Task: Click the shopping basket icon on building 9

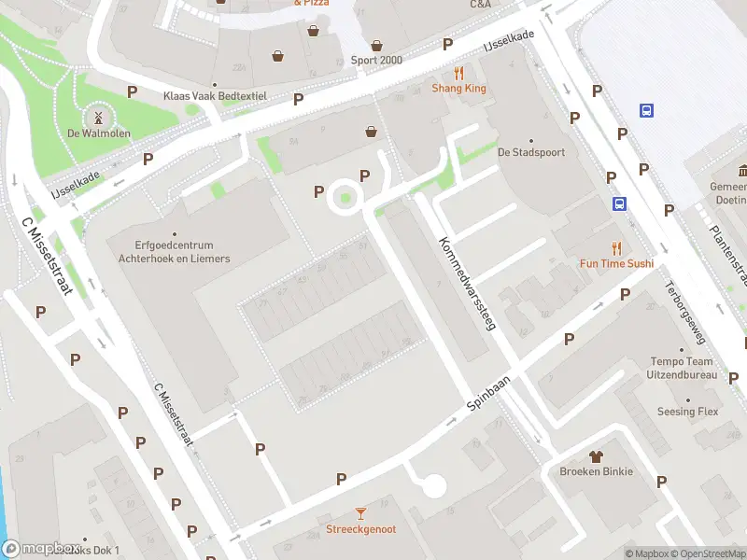Action: [371, 132]
